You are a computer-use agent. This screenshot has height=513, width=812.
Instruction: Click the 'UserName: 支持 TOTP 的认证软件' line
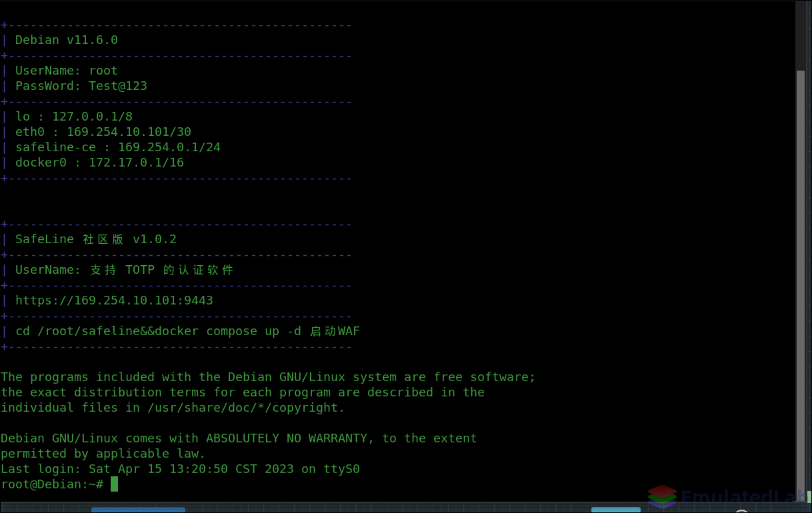pos(125,270)
